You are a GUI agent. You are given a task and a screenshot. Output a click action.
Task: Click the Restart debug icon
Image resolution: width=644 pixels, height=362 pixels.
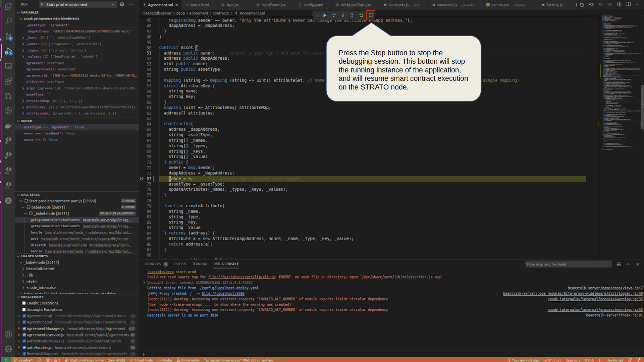[x=361, y=15]
